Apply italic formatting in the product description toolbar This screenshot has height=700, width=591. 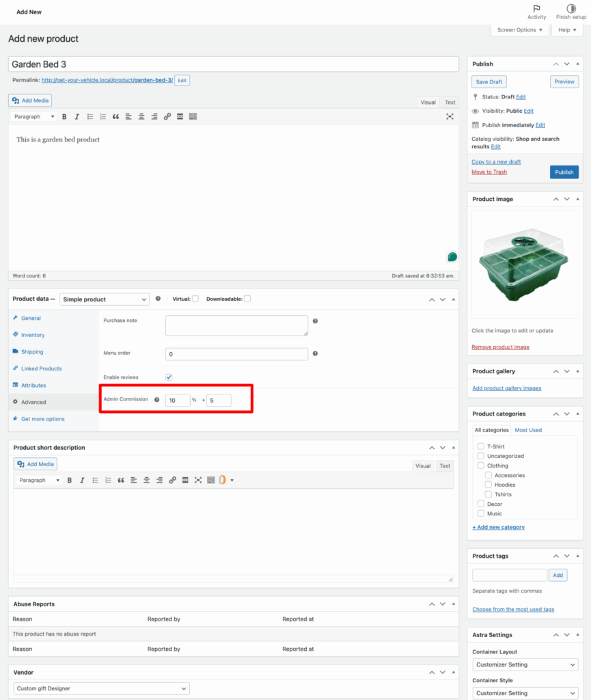(x=77, y=116)
